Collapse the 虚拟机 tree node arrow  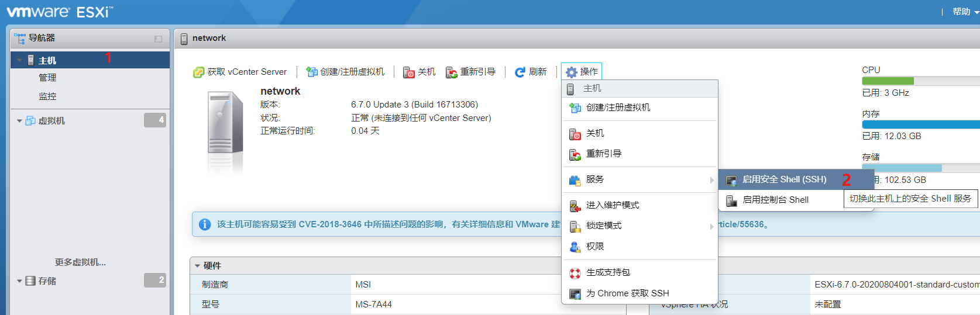click(19, 121)
